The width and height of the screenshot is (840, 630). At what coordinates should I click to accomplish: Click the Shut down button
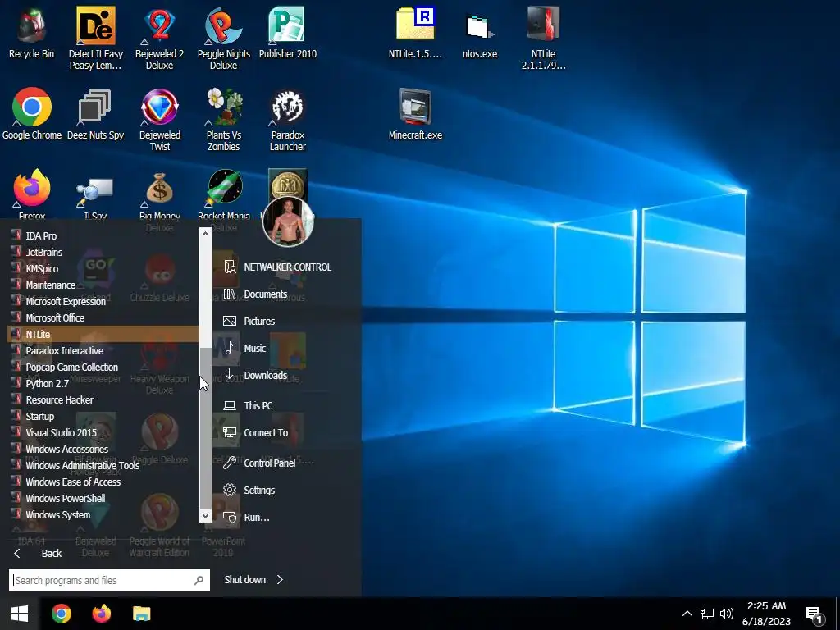pyautogui.click(x=244, y=580)
